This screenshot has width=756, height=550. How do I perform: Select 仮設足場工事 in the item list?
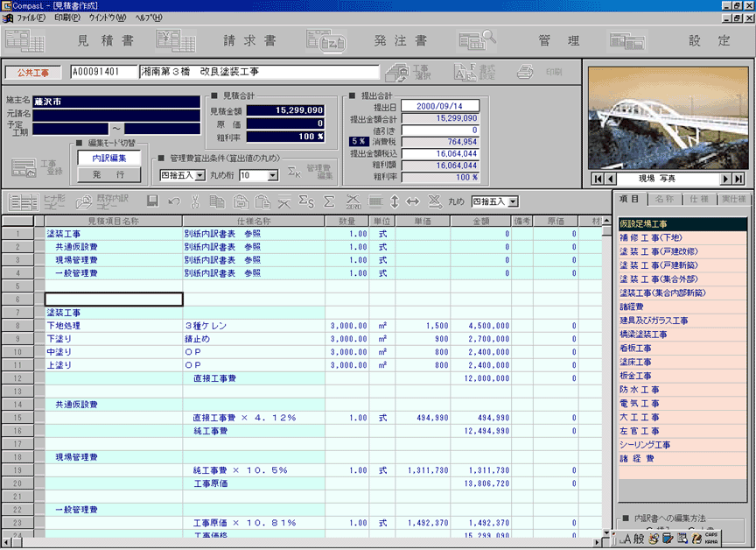coord(682,224)
